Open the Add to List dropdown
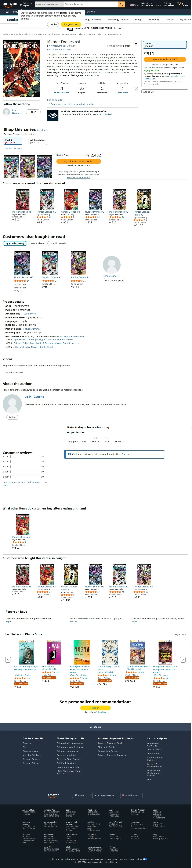The image size is (192, 868). click(165, 92)
